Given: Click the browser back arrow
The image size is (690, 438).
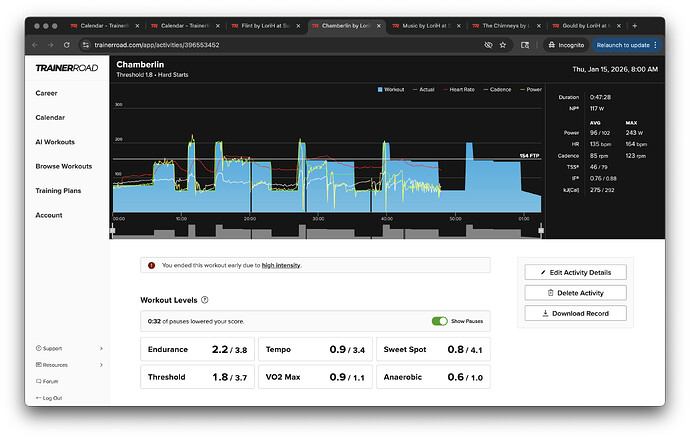Looking at the screenshot, I should click(35, 45).
